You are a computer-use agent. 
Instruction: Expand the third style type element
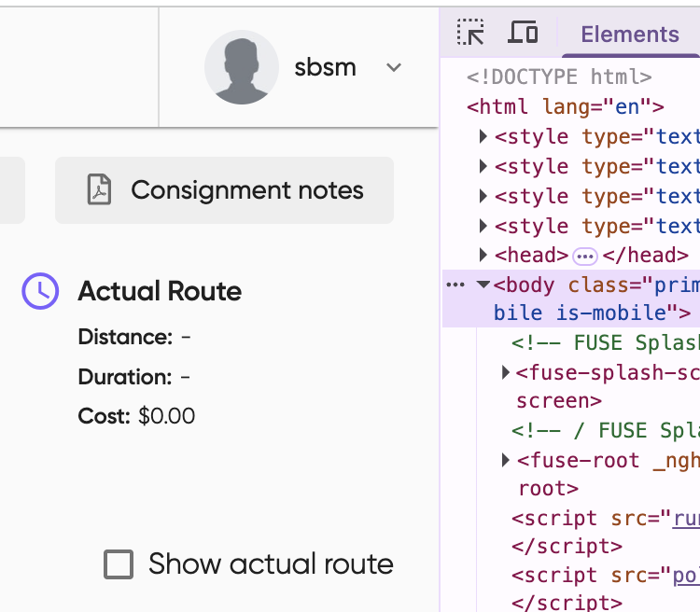(483, 196)
